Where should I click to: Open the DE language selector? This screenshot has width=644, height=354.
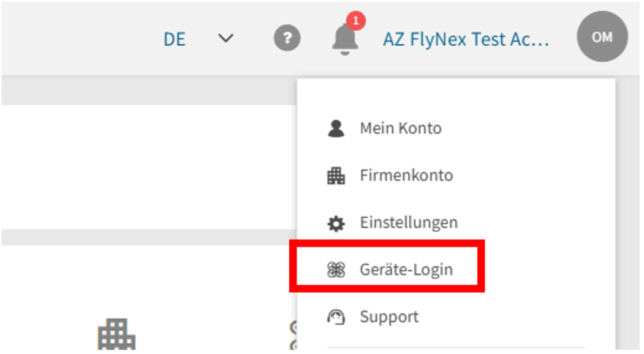point(175,39)
